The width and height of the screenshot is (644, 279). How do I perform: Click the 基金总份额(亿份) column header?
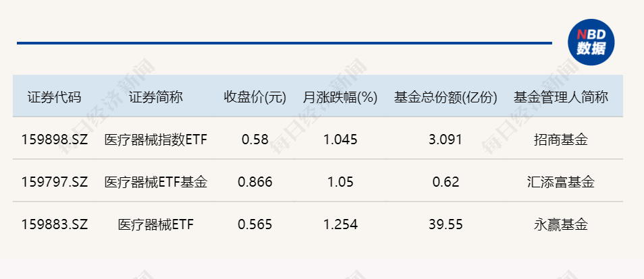click(446, 97)
